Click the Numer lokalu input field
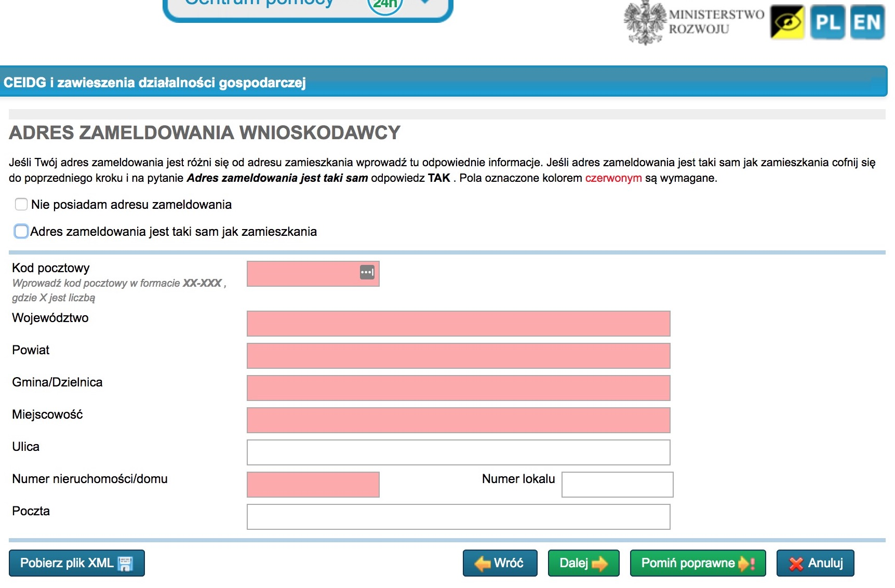 [617, 485]
